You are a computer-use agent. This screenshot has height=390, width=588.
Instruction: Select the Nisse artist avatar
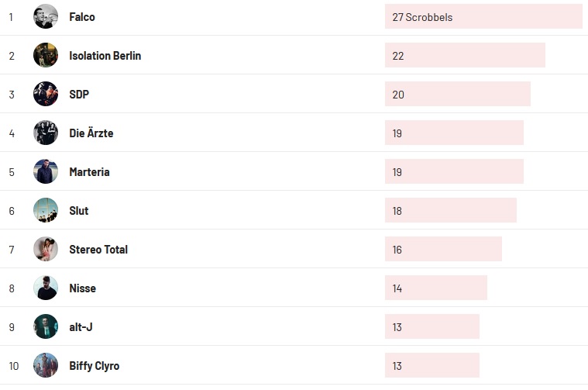pos(46,288)
